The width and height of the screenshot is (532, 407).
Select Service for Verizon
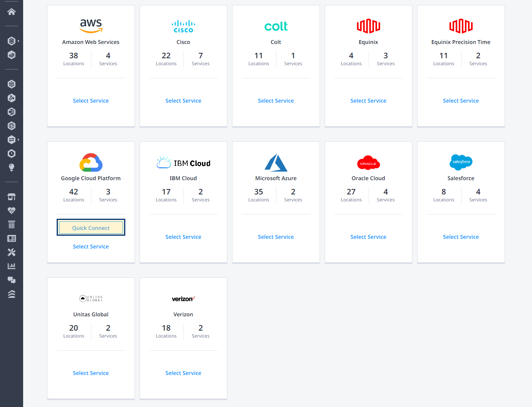click(184, 373)
